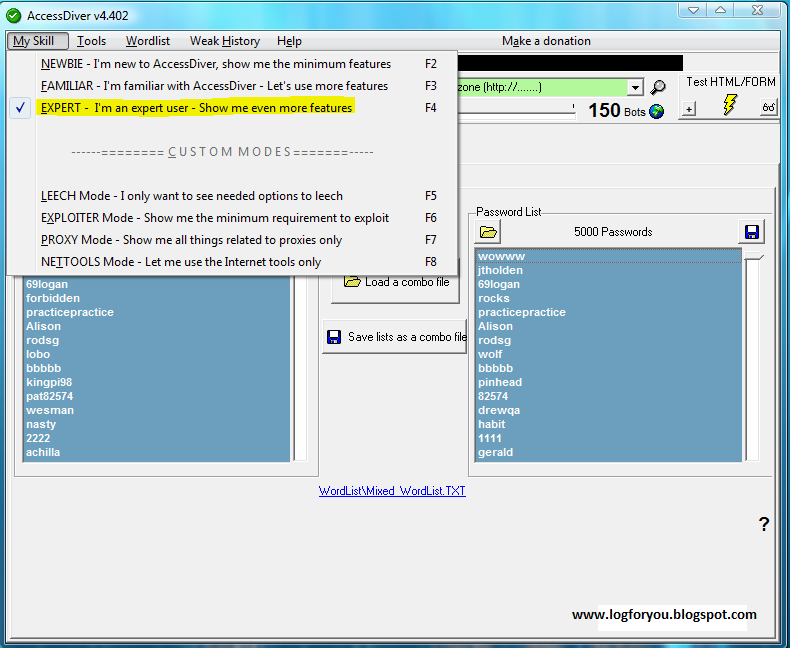
Task: Choose EXPLOITER Mode entry
Action: (x=232, y=218)
